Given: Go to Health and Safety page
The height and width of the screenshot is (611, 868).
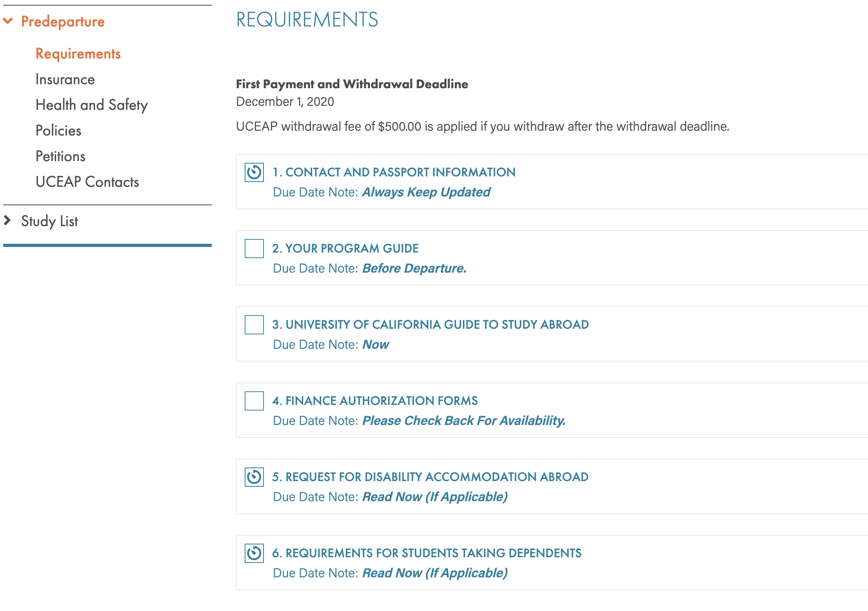Looking at the screenshot, I should (91, 105).
